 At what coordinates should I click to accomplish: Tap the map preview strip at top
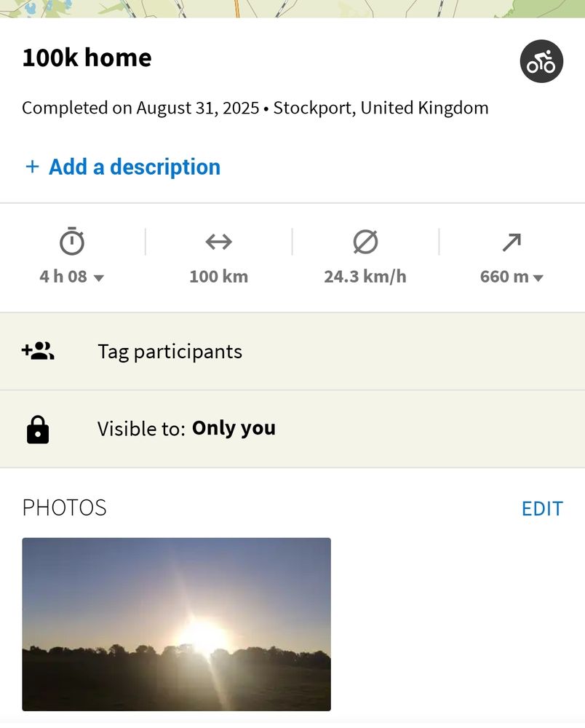click(x=292, y=8)
